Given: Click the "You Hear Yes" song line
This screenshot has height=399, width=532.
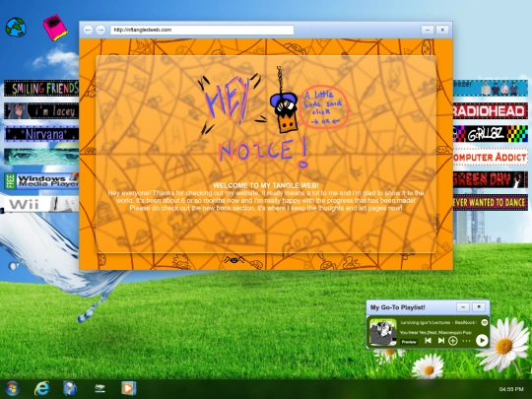Looking at the screenshot, I should pyautogui.click(x=435, y=333).
